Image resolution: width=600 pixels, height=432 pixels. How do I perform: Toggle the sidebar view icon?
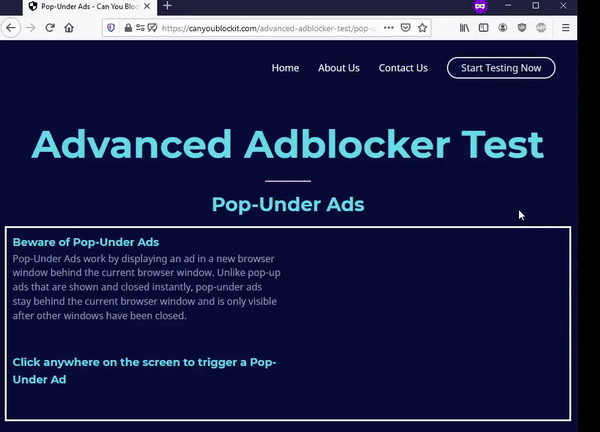tap(484, 28)
